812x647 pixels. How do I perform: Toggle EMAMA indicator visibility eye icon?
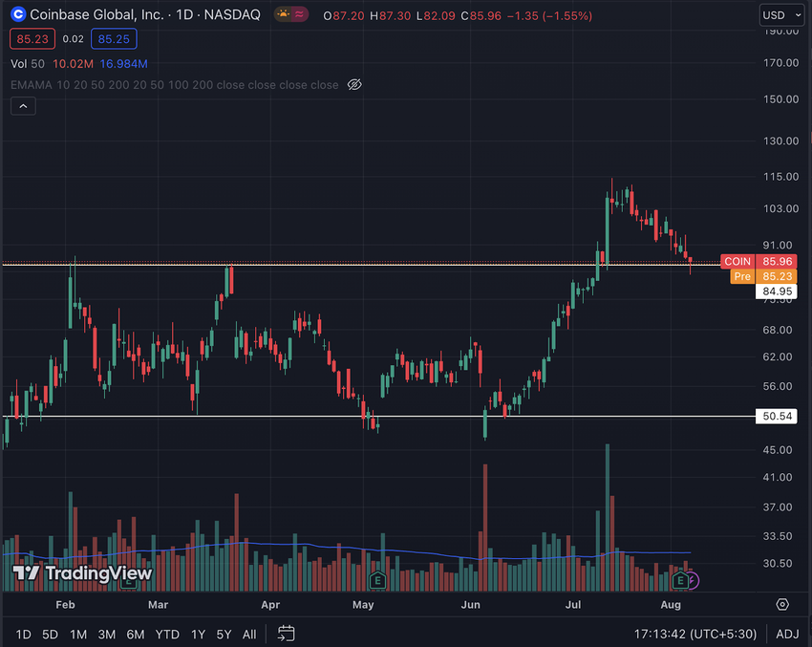tap(354, 84)
